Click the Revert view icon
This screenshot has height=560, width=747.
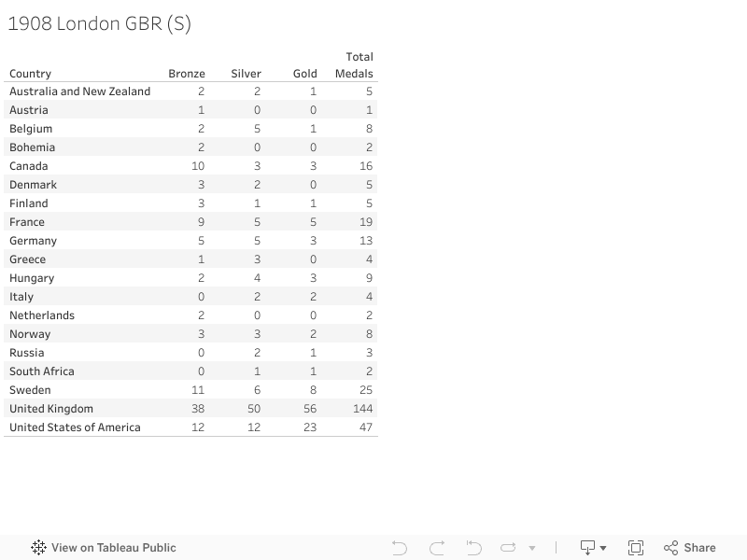point(474,548)
